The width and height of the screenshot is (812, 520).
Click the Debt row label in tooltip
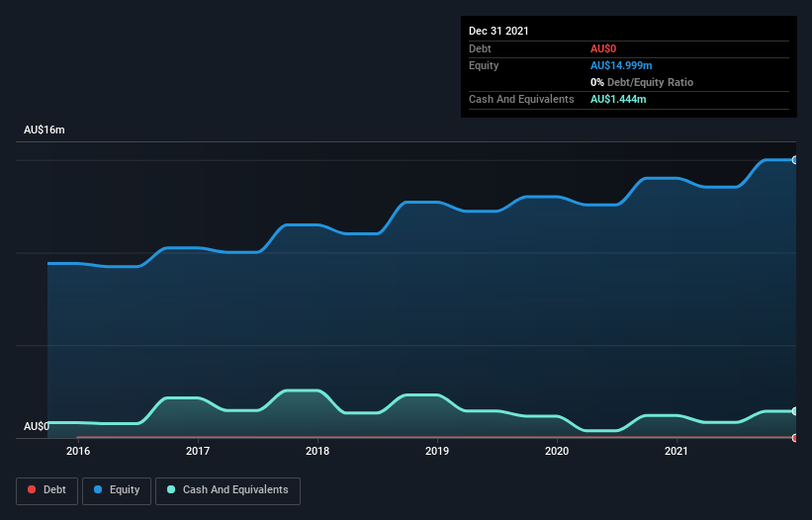point(480,48)
